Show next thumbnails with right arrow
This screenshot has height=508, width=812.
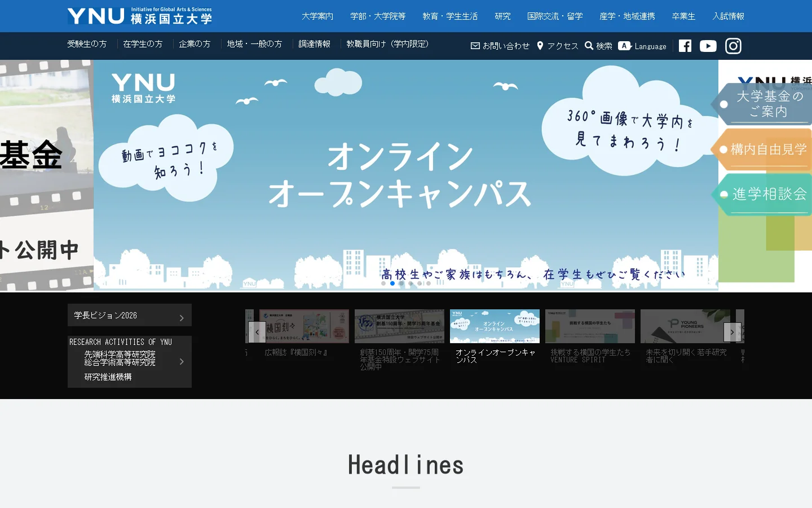(x=732, y=332)
